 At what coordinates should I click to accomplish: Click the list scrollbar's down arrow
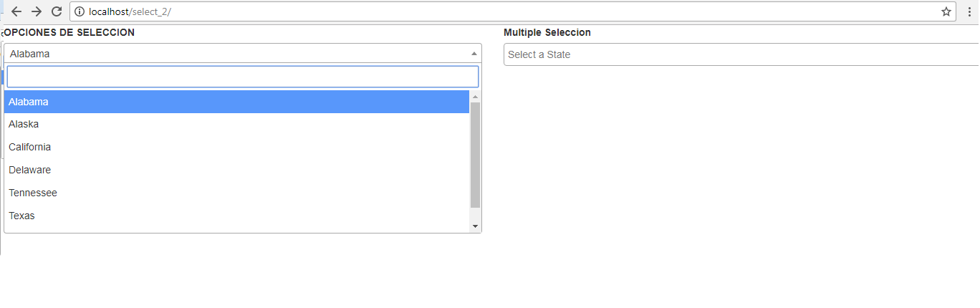click(475, 226)
